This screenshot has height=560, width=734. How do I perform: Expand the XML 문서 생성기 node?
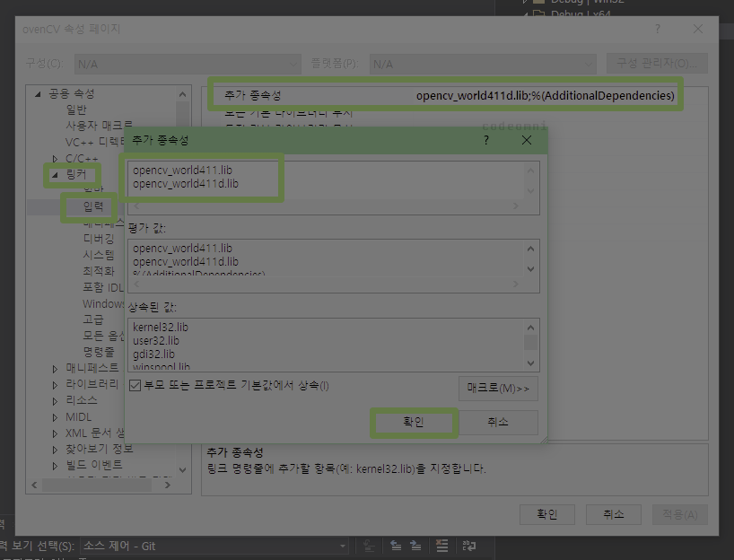[56, 434]
